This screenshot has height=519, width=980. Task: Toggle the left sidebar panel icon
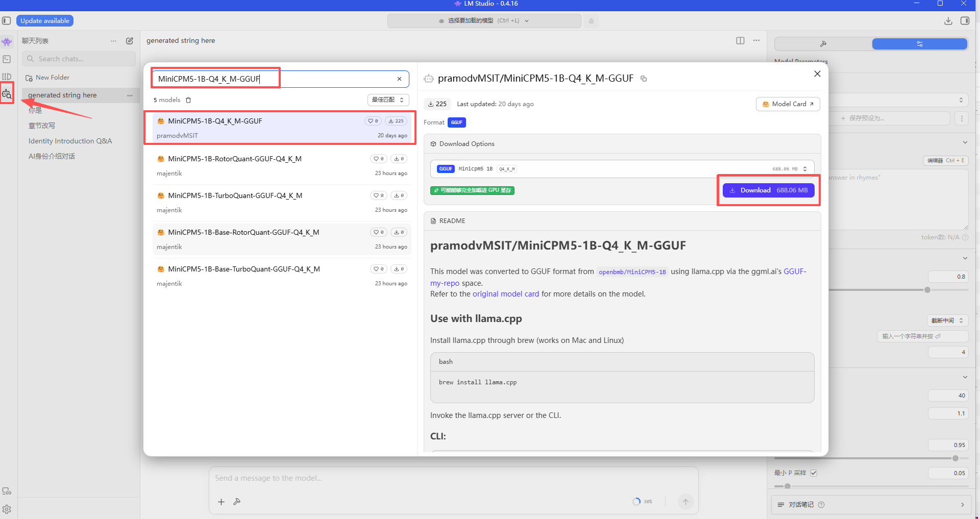click(x=7, y=21)
